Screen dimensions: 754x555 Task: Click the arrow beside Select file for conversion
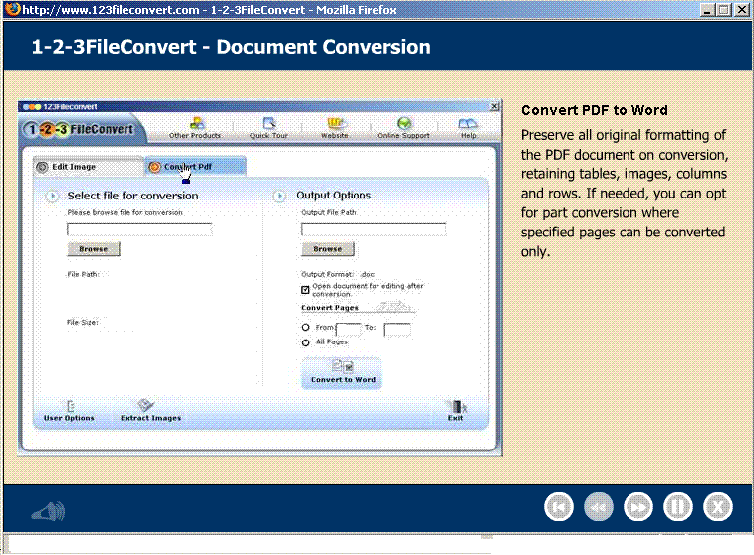tap(52, 196)
